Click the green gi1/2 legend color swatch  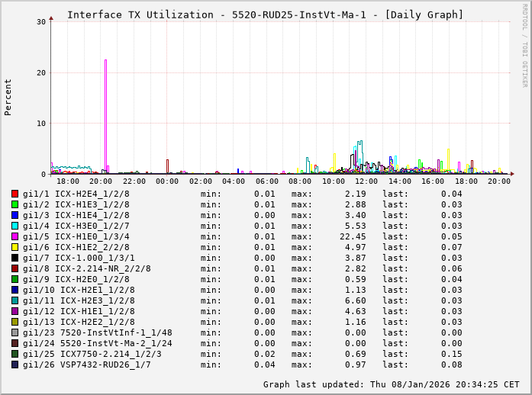pyautogui.click(x=15, y=204)
